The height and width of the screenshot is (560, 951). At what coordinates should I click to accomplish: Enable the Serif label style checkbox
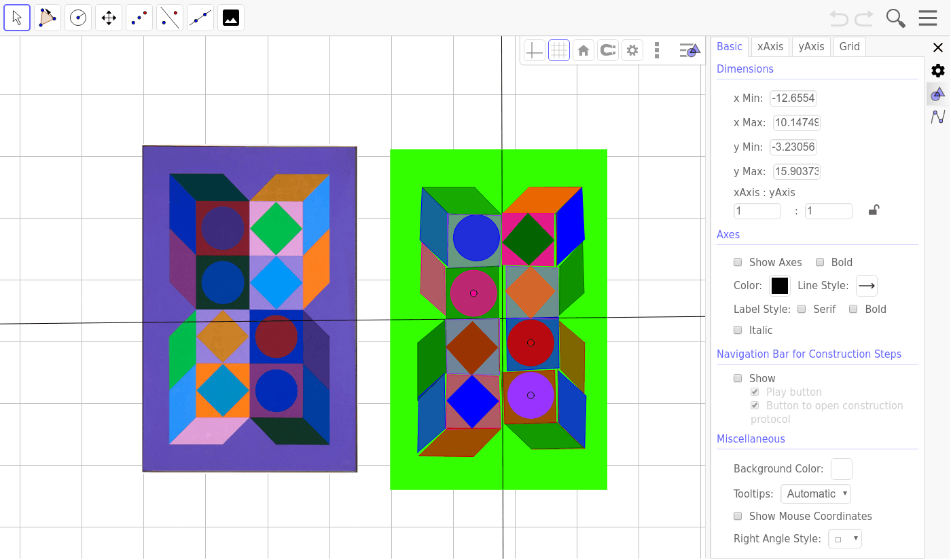point(802,309)
